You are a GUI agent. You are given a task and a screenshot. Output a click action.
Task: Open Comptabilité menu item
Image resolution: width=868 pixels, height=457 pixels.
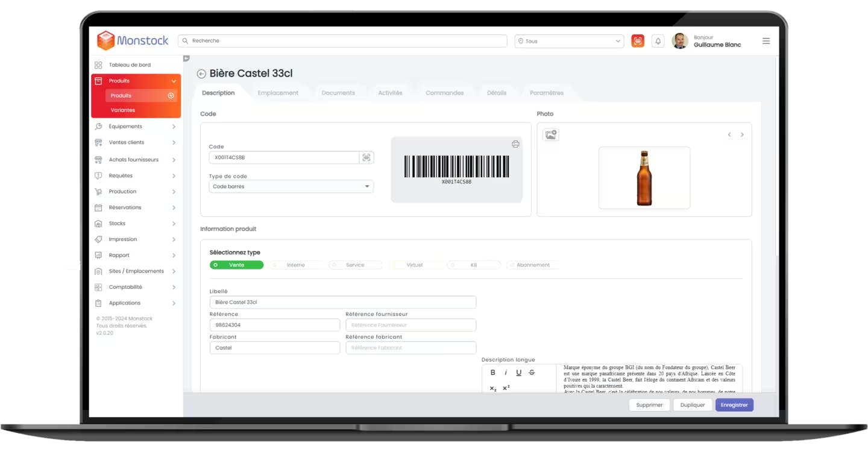tap(125, 288)
